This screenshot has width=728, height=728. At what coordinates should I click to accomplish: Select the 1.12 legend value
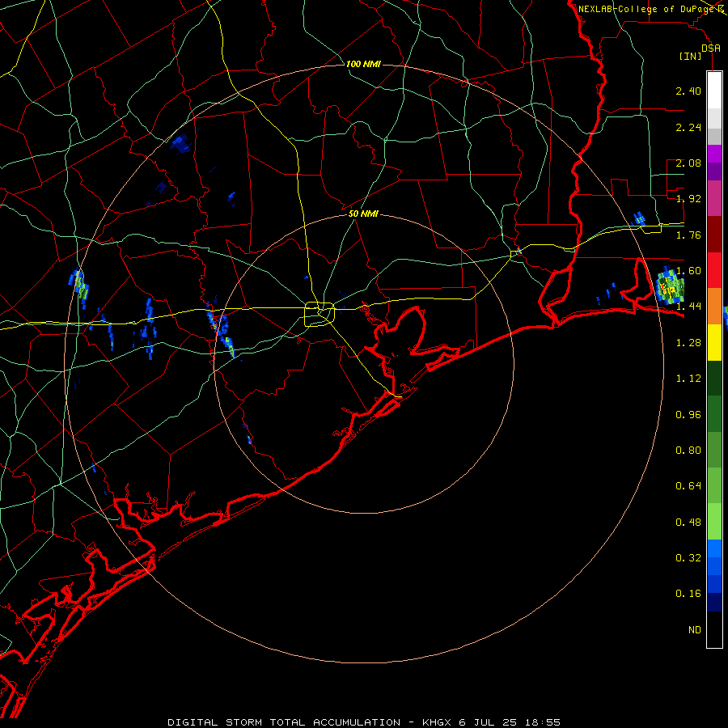(x=688, y=379)
